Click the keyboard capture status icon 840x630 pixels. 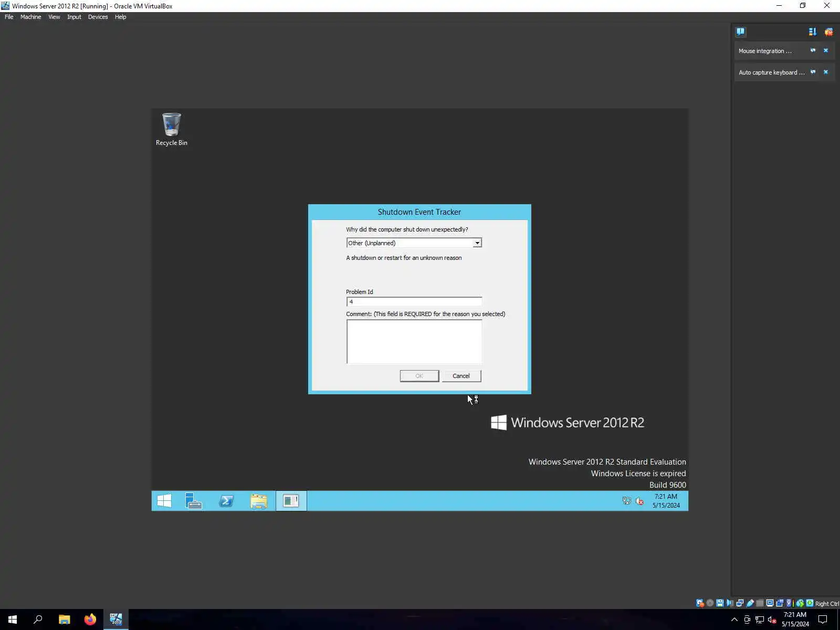coord(810,603)
